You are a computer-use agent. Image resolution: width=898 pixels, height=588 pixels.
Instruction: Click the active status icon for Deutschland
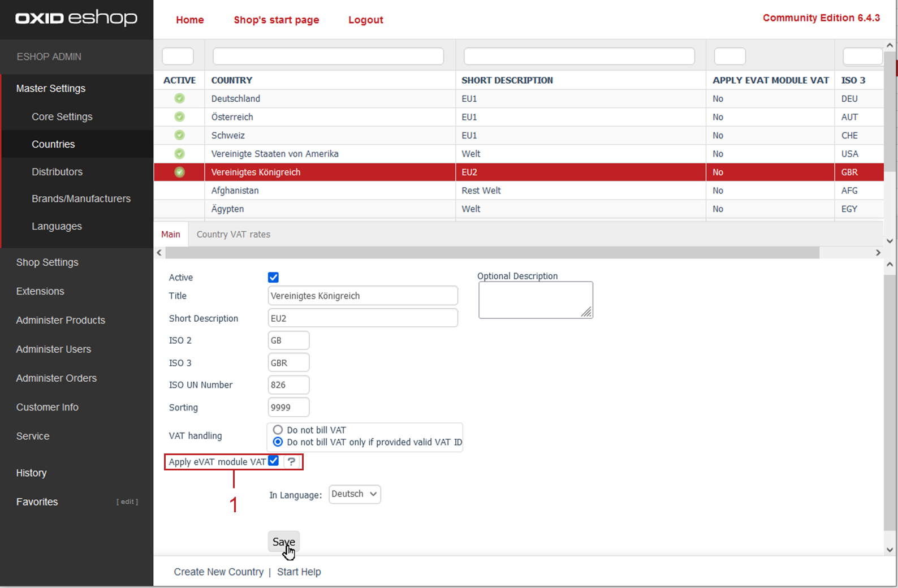point(179,98)
